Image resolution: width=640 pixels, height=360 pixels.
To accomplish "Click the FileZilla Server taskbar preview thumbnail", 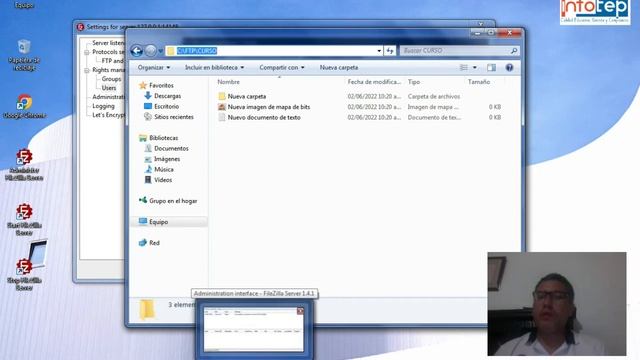I will coord(253,329).
